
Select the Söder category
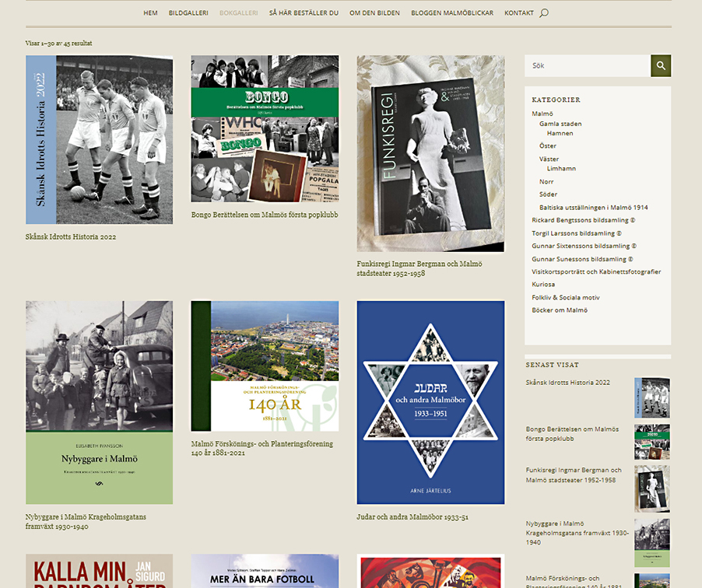coord(548,194)
